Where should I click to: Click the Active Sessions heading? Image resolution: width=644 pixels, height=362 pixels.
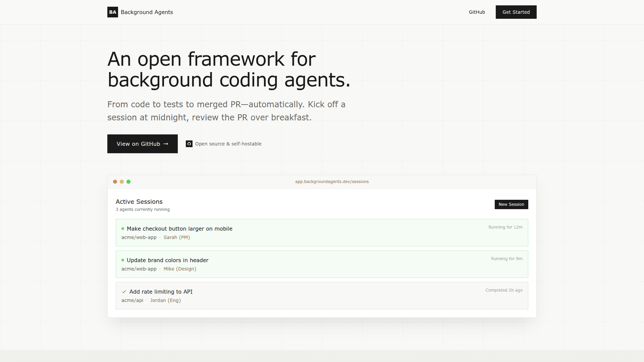pyautogui.click(x=139, y=202)
